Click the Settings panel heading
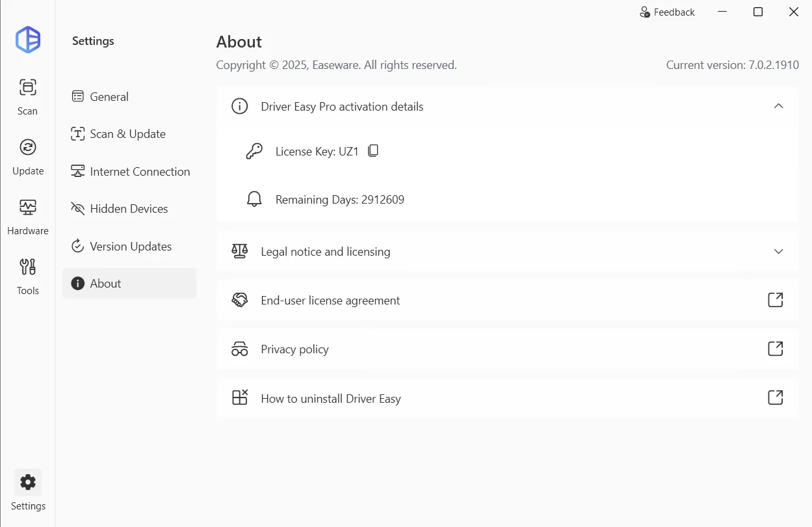This screenshot has width=812, height=527. click(x=93, y=41)
